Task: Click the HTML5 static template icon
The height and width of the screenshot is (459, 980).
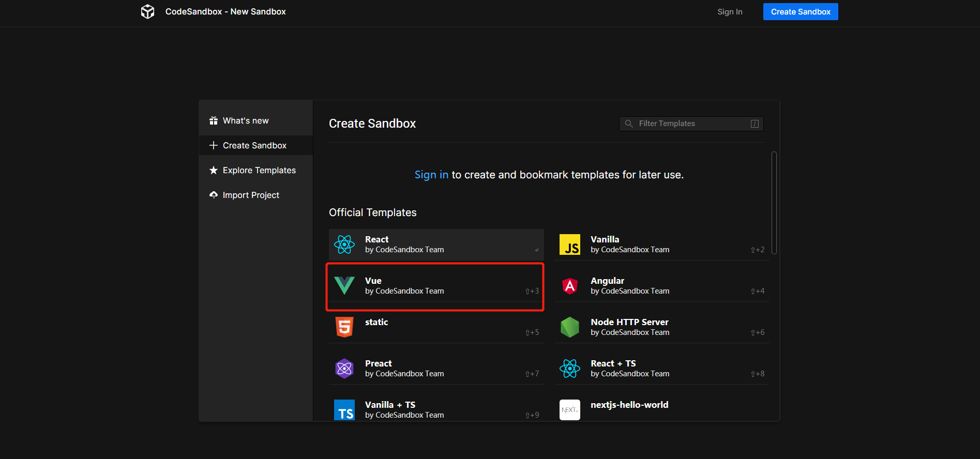Action: [x=344, y=327]
